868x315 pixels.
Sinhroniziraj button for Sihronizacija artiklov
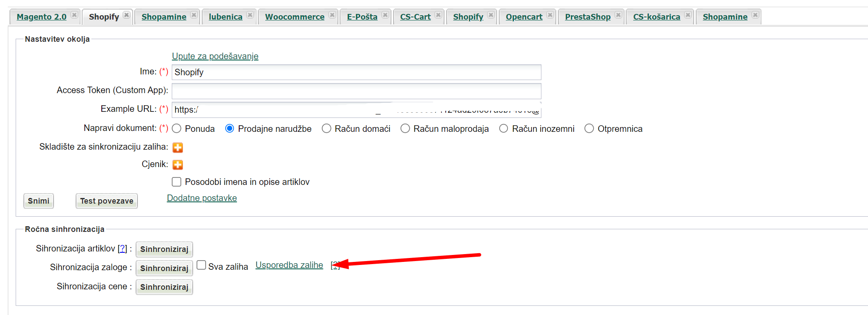164,249
